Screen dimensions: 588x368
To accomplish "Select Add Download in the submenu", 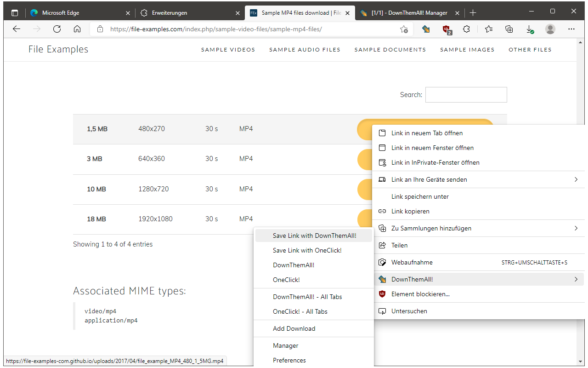I will coord(314,328).
